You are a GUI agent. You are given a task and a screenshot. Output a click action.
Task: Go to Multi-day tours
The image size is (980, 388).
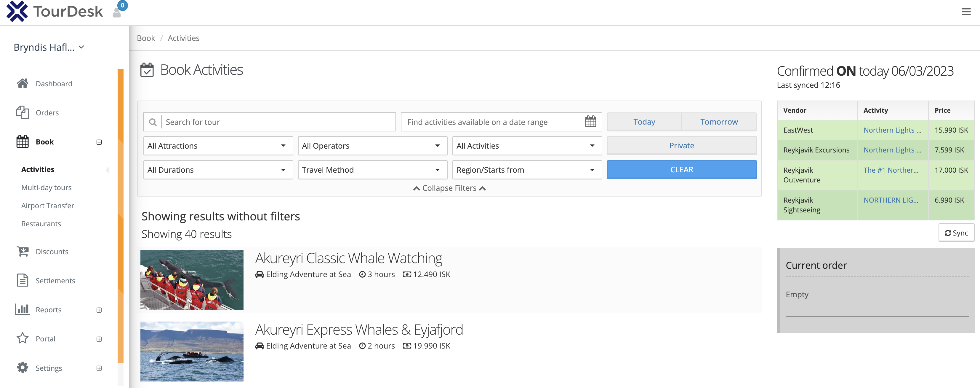point(47,187)
